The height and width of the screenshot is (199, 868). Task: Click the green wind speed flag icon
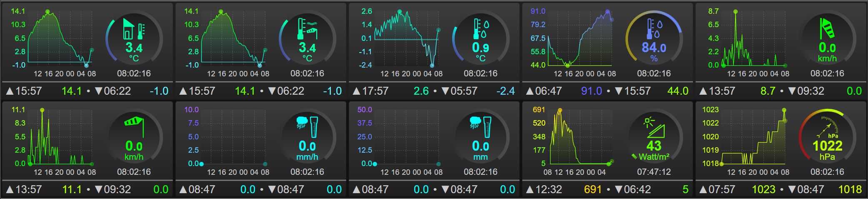tap(134, 127)
